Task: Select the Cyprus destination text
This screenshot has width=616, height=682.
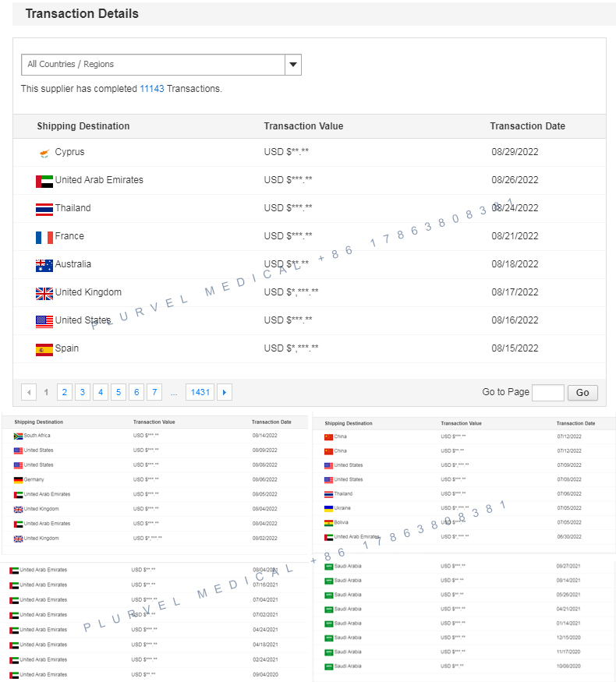Action: coord(69,152)
